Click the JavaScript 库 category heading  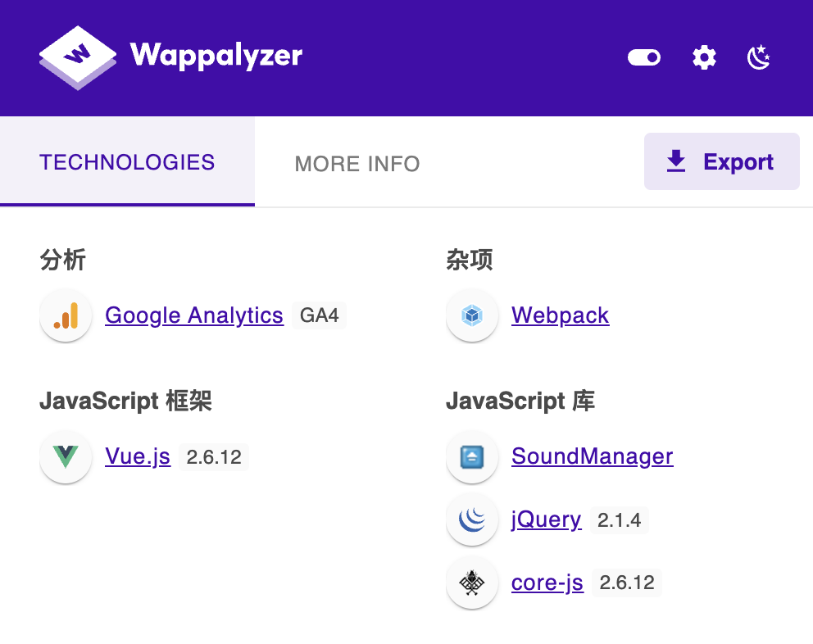[520, 401]
